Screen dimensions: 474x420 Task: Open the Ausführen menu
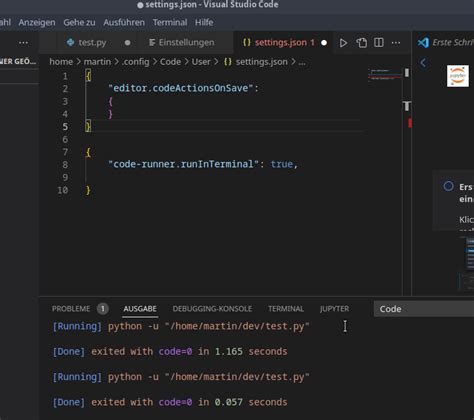[124, 22]
